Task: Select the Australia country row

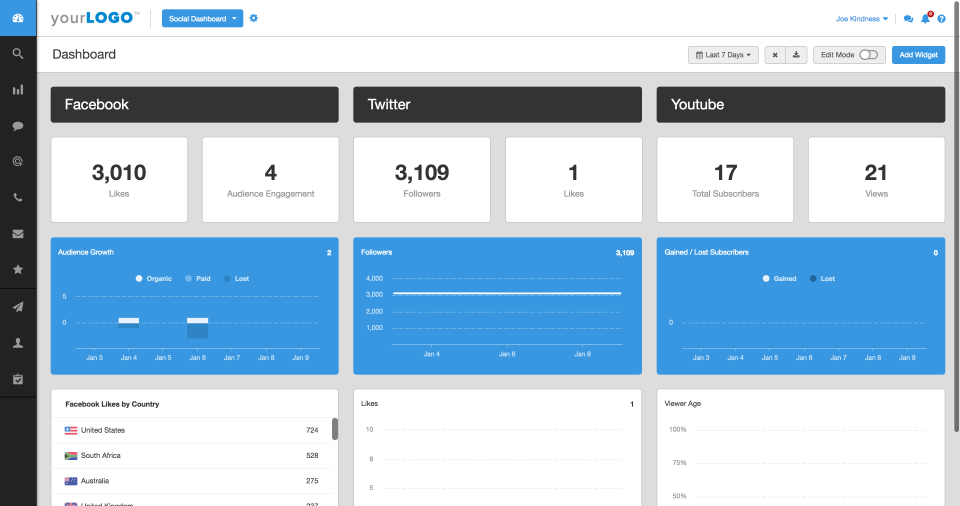Action: (192, 481)
